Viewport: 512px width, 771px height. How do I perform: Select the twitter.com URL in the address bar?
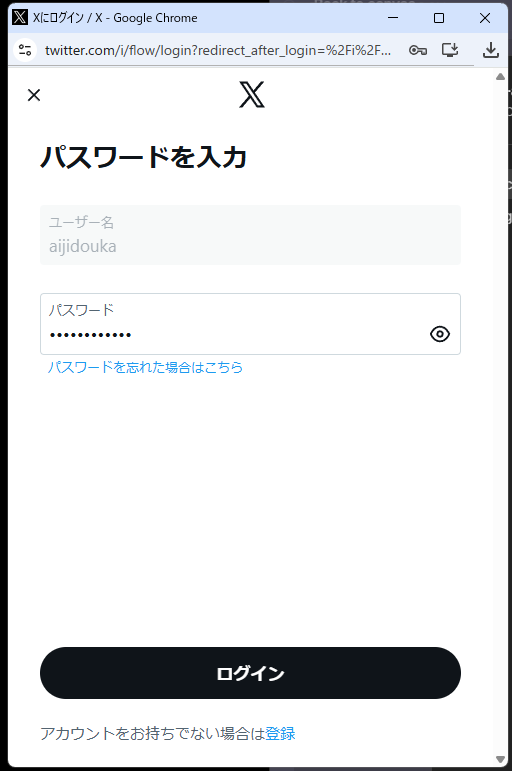pos(218,50)
